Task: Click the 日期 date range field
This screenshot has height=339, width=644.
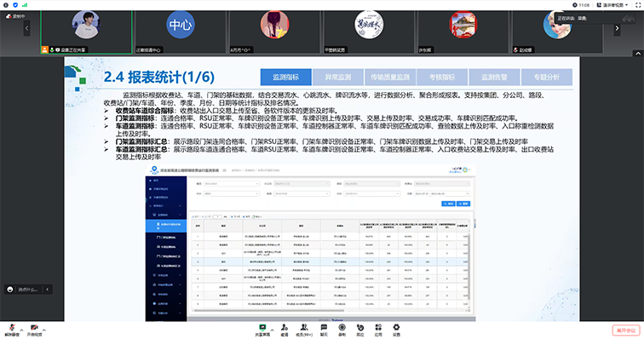Action: click(442, 193)
